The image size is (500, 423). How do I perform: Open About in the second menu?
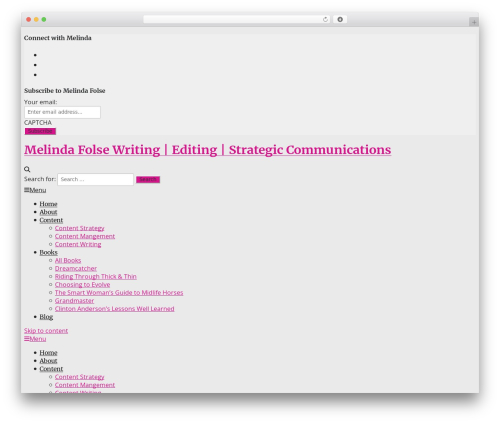pyautogui.click(x=48, y=361)
